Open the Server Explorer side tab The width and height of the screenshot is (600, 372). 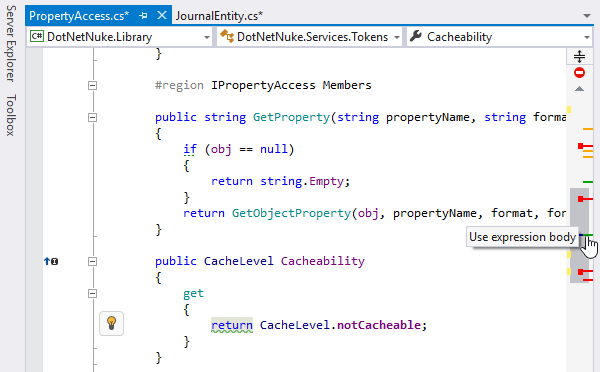point(11,43)
